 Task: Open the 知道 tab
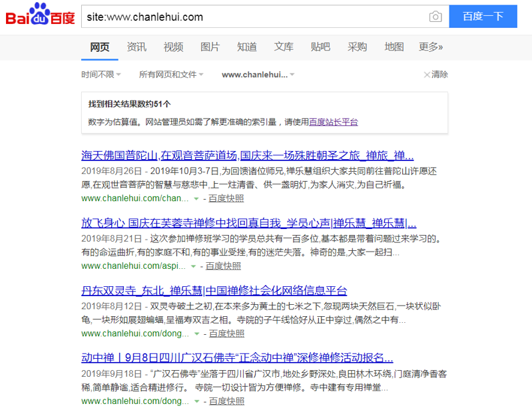(x=247, y=47)
